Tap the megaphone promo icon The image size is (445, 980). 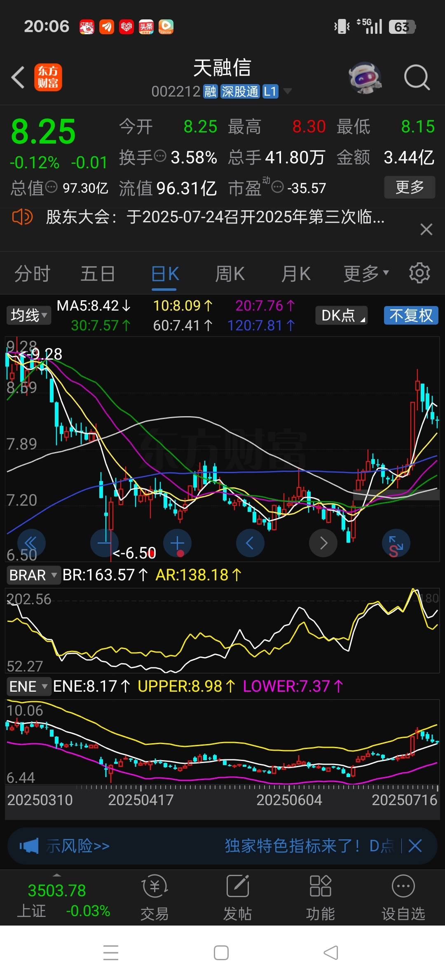pos(29,846)
